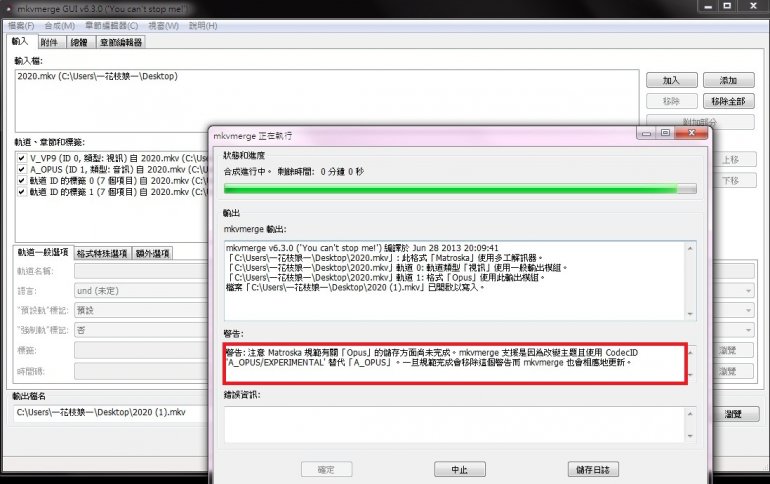Click the 軌道名稱 input field
Image resolution: width=770 pixels, height=484 pixels.
pyautogui.click(x=142, y=271)
